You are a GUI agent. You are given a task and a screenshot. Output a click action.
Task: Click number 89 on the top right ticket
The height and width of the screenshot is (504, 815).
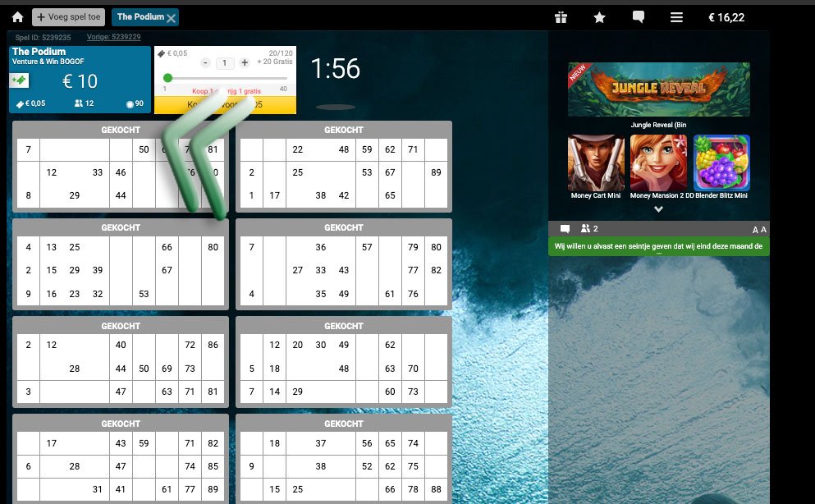pyautogui.click(x=436, y=172)
